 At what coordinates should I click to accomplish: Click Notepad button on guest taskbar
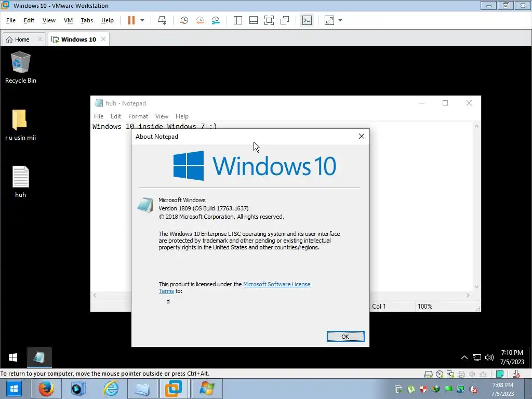(39, 357)
